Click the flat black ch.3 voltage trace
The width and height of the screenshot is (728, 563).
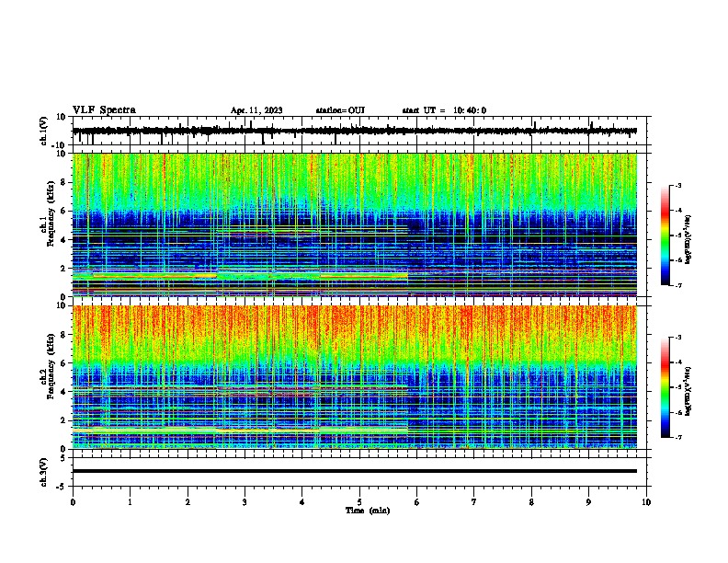[355, 471]
